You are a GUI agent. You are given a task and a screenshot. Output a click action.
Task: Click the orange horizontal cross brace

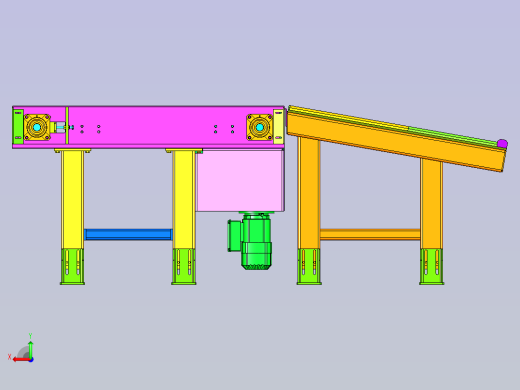point(370,234)
